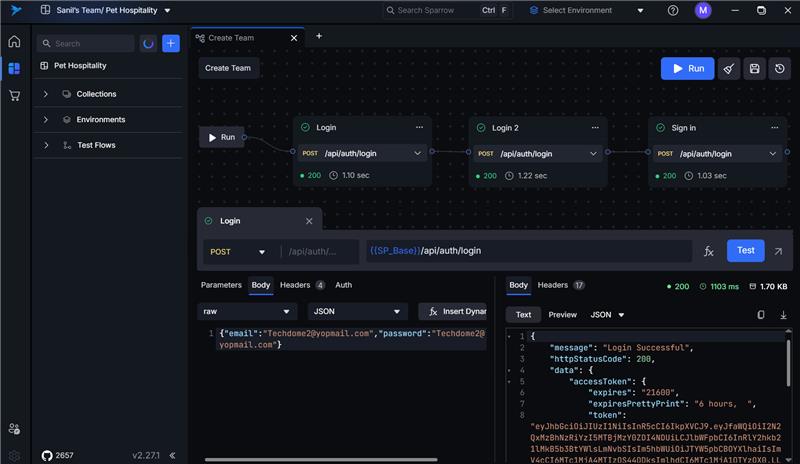Open the response JSON format dropdown
This screenshot has width=800, height=464.
pos(607,315)
